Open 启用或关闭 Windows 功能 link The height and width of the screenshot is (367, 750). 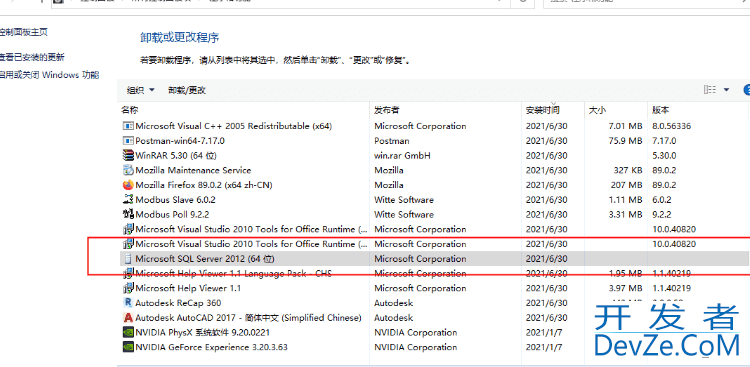49,75
